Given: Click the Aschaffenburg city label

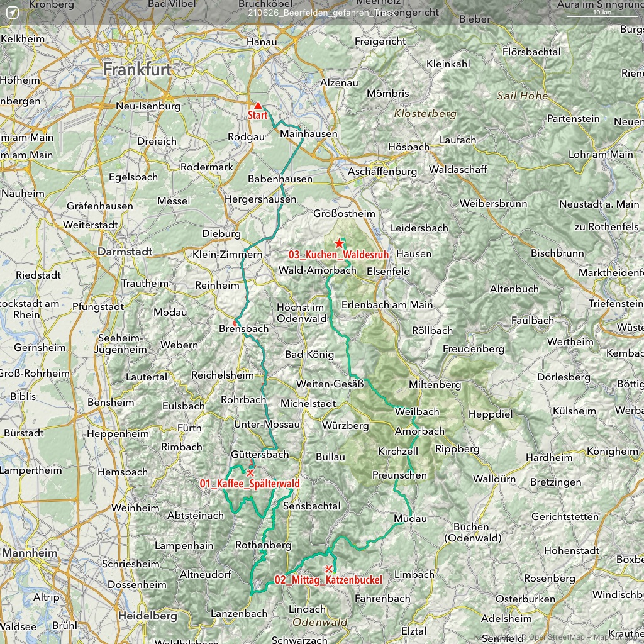Looking at the screenshot, I should coord(382,171).
